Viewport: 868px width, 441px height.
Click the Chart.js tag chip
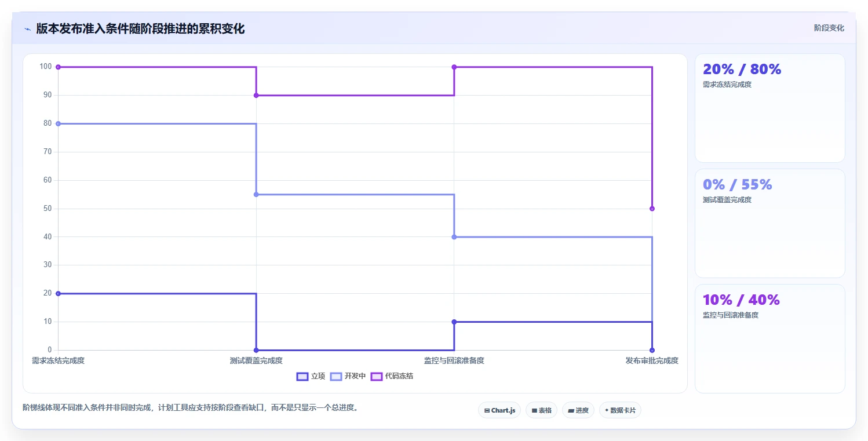coord(499,410)
